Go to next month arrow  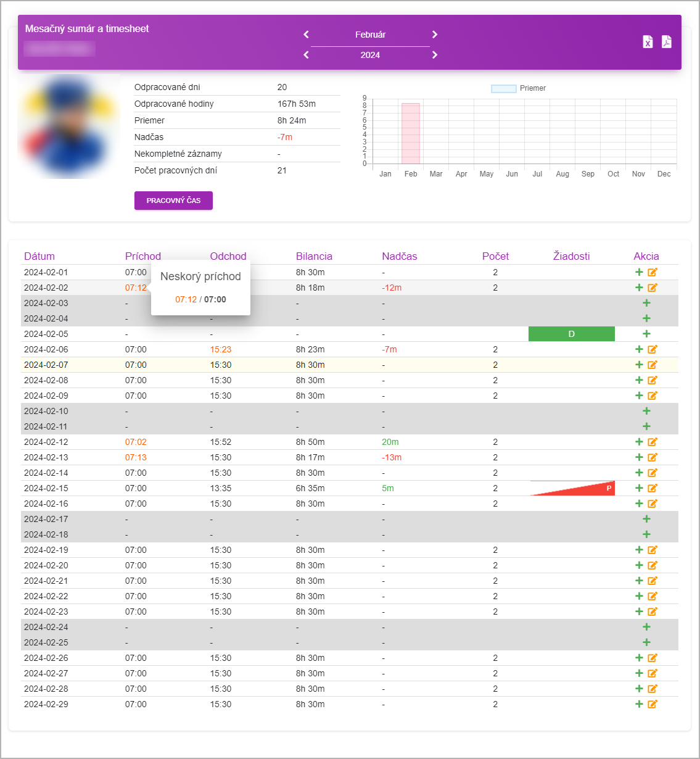[x=435, y=35]
